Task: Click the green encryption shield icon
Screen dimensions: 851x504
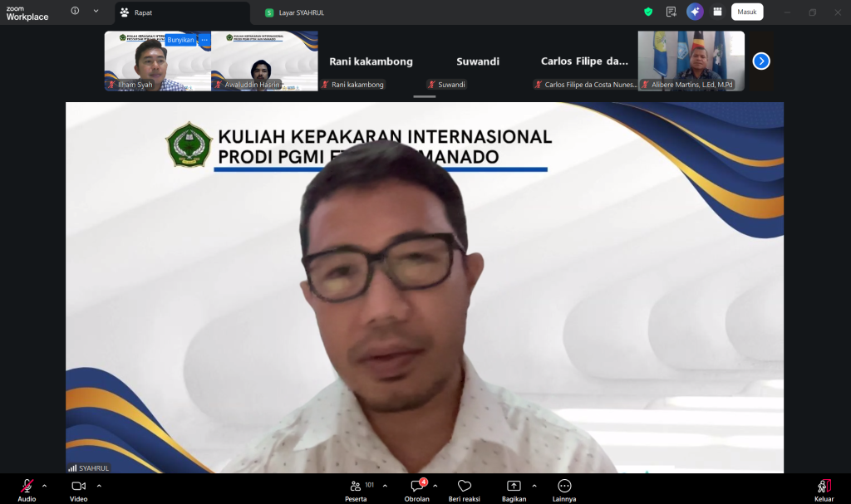Action: point(648,12)
